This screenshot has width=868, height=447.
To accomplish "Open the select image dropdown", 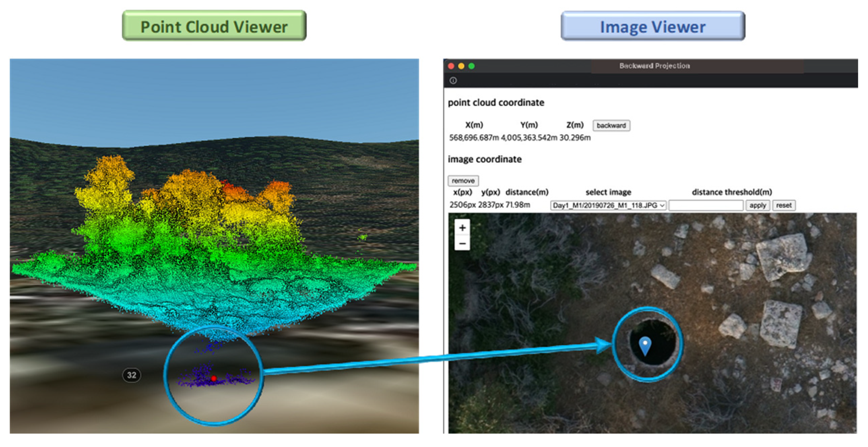I will [x=608, y=205].
